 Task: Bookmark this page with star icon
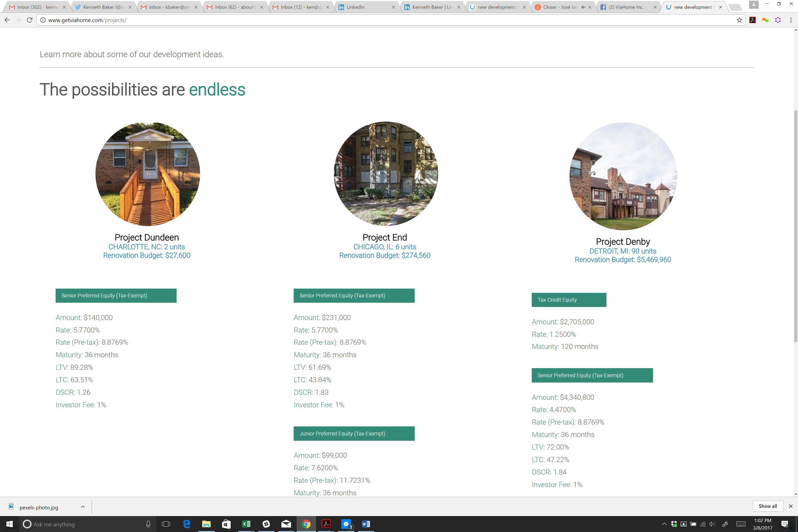tap(739, 20)
